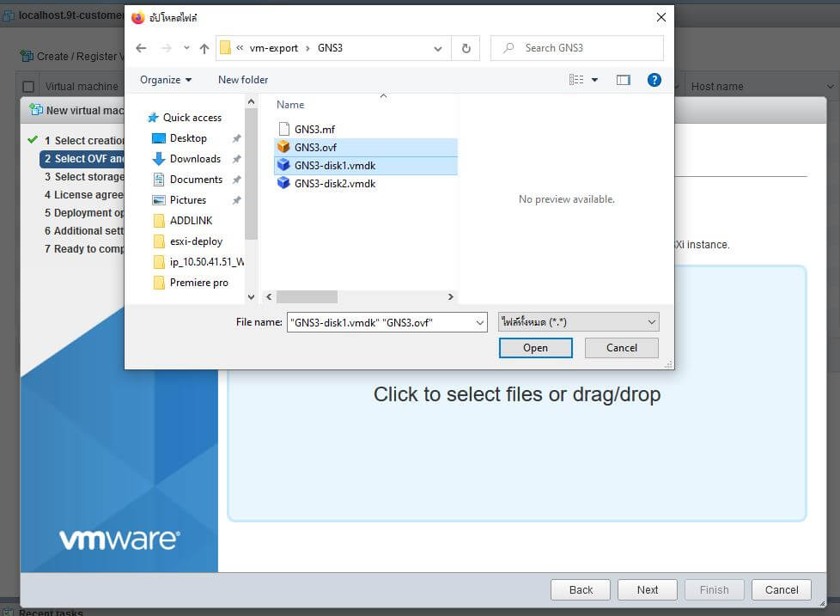Navigate to the vm-export folder breadcrumb
Viewport: 840px width, 616px height.
274,48
